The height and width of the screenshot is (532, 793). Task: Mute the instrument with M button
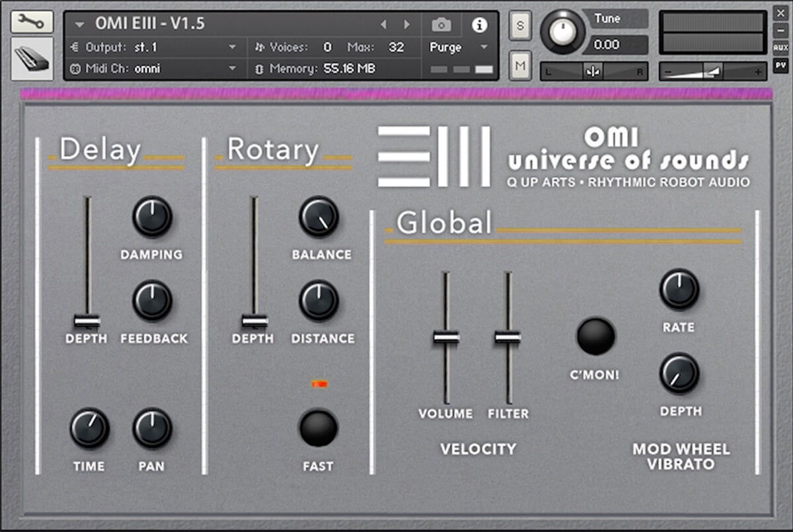(x=520, y=65)
